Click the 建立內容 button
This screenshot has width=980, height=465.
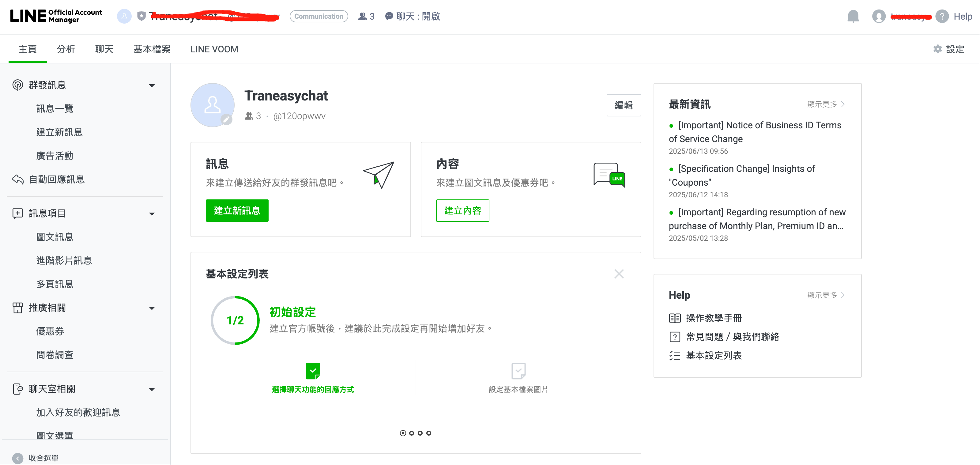pyautogui.click(x=462, y=210)
